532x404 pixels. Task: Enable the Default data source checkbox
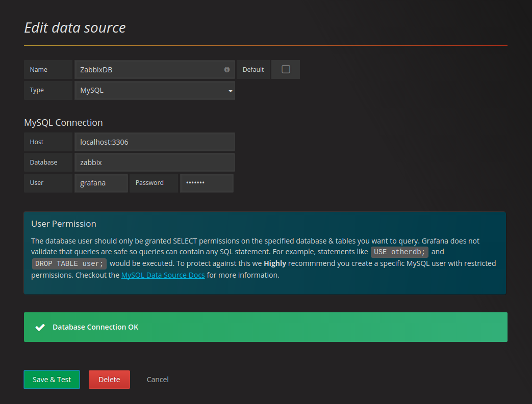pos(285,69)
